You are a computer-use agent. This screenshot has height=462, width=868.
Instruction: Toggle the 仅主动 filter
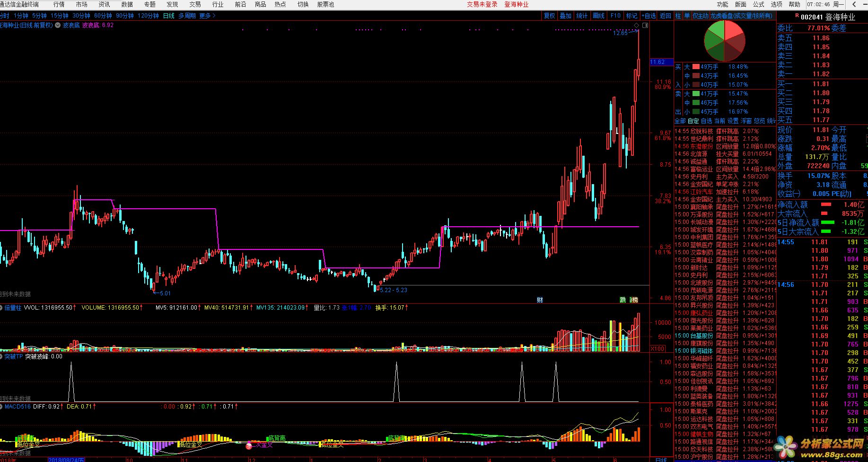click(x=701, y=16)
